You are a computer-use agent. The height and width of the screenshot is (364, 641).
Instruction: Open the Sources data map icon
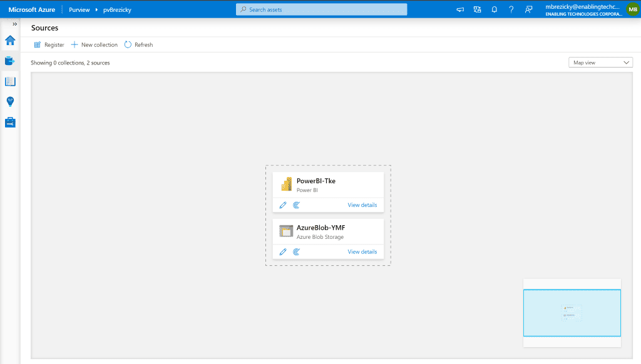click(10, 61)
